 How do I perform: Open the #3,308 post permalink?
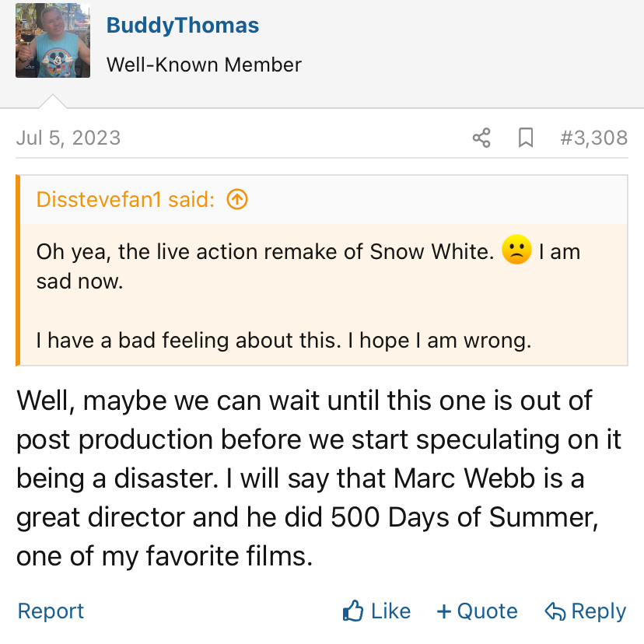tap(593, 138)
